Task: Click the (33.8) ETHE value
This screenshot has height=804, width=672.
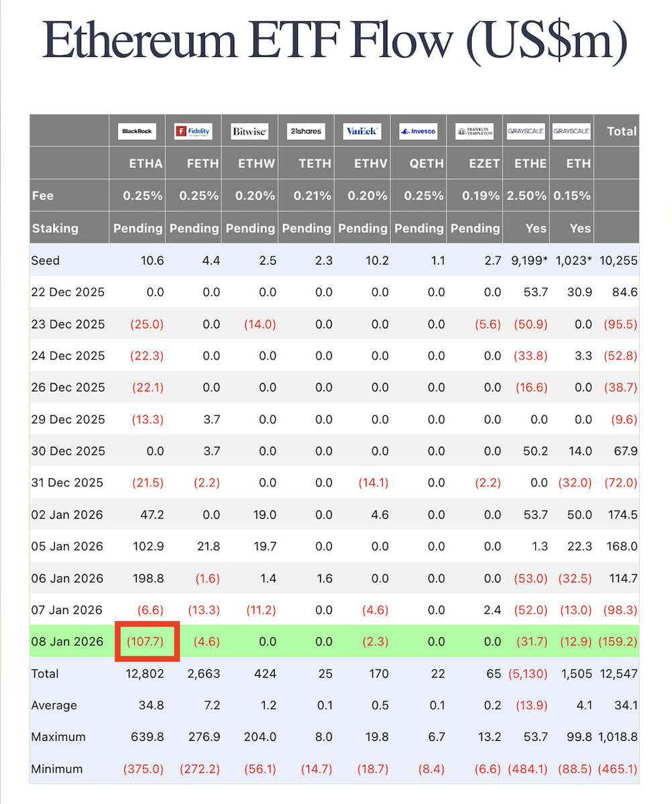Action: (530, 356)
